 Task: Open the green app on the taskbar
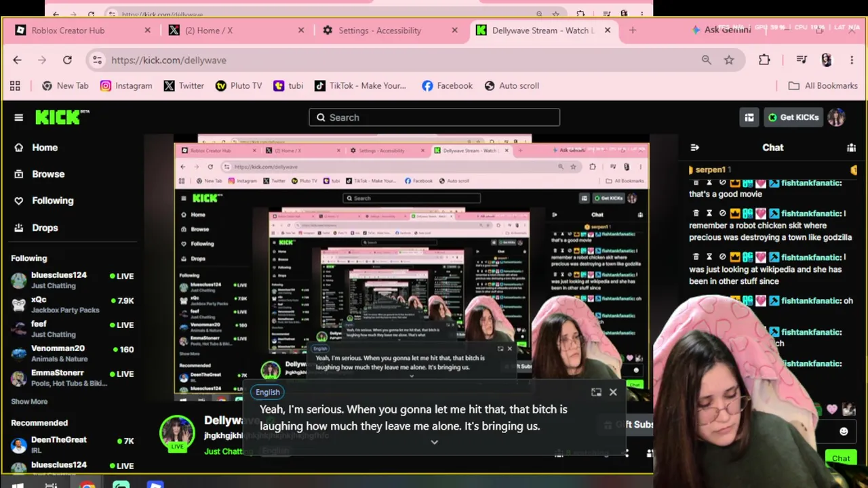121,485
